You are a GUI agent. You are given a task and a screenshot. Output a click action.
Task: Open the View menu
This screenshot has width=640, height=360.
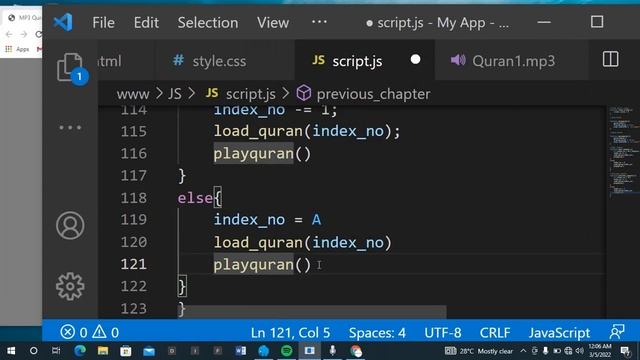pos(273,23)
